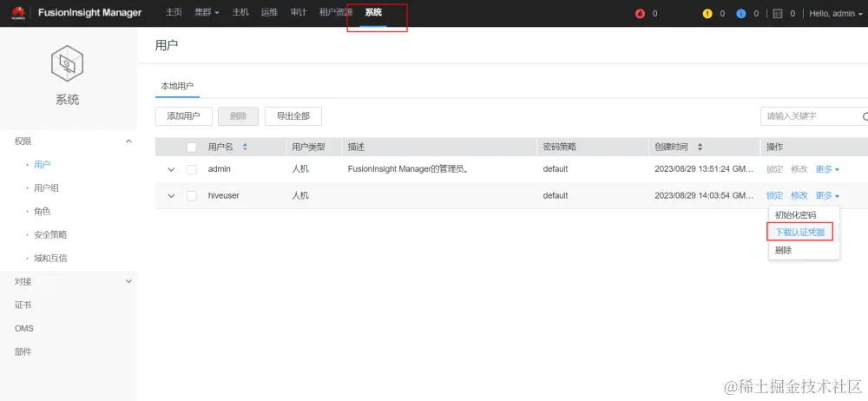Open the task list icon in header
Screen dimensions: 868x401
[777, 14]
